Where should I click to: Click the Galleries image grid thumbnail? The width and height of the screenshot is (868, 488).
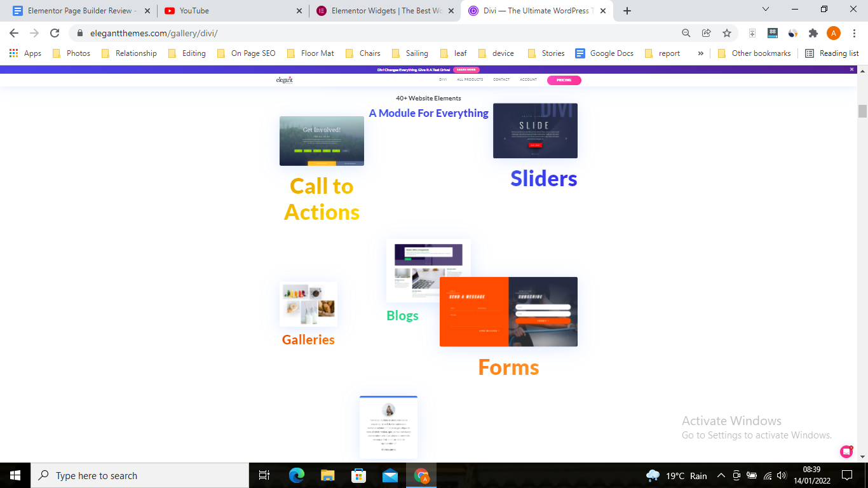[308, 304]
